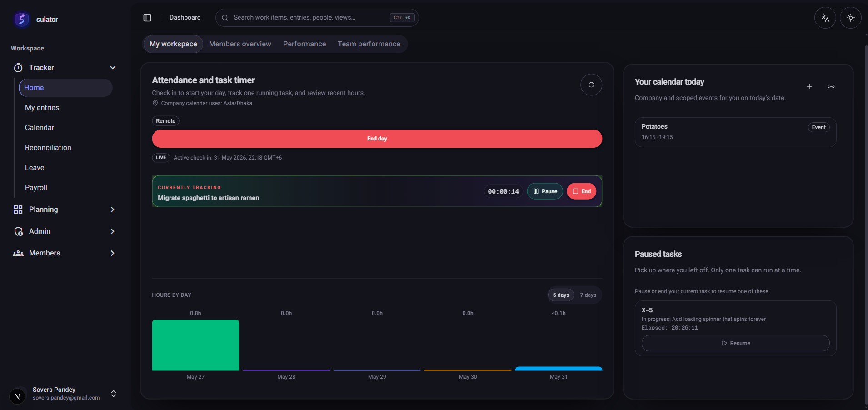Viewport: 868px width, 410px height.
Task: Expand the Admin section chevron
Action: click(113, 231)
